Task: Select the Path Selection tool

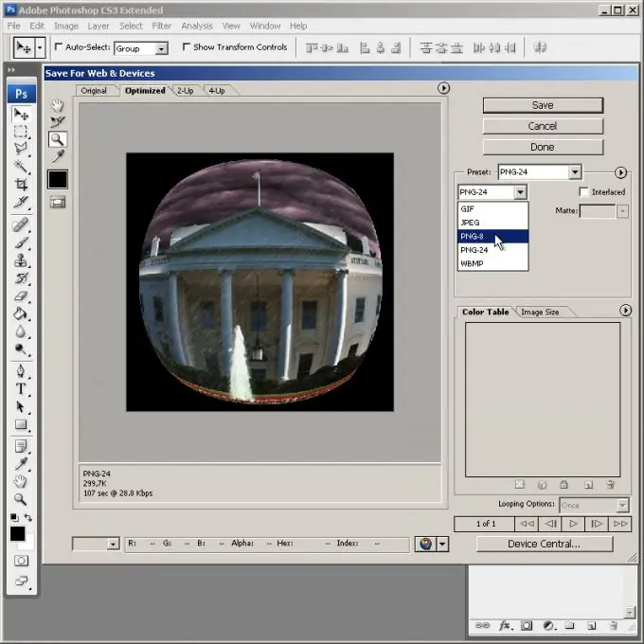Action: click(21, 406)
